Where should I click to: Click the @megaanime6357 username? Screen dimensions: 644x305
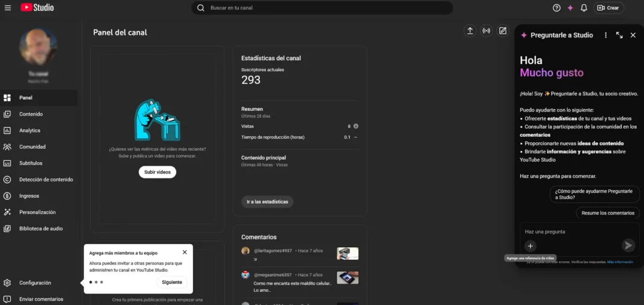(273, 275)
